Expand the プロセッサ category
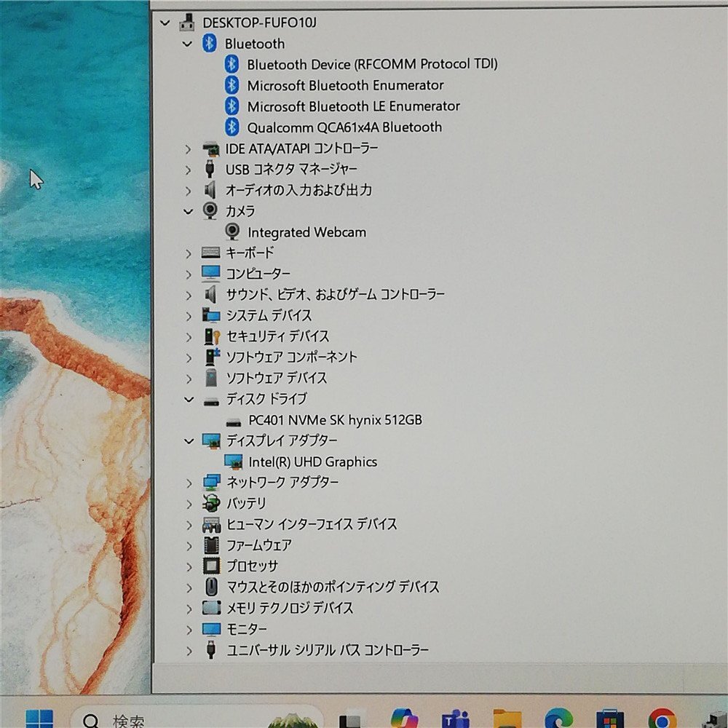This screenshot has width=728, height=728. (189, 567)
